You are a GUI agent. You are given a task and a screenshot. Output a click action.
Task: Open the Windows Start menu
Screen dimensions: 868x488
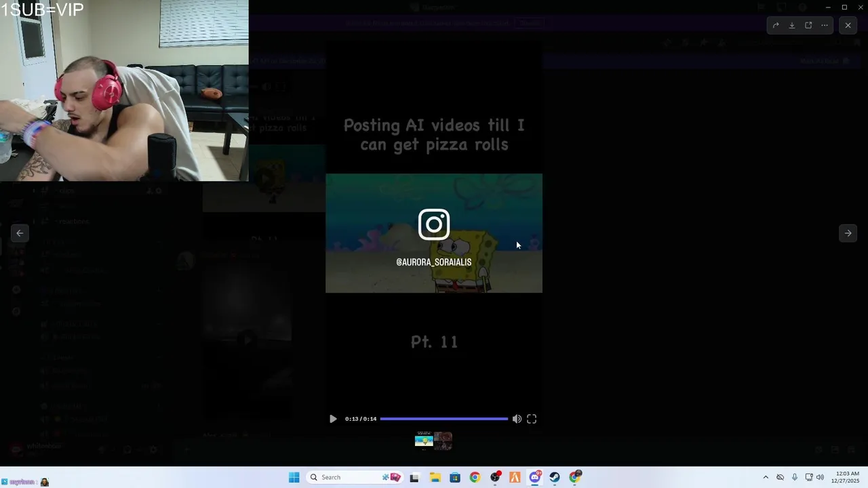pos(294,477)
